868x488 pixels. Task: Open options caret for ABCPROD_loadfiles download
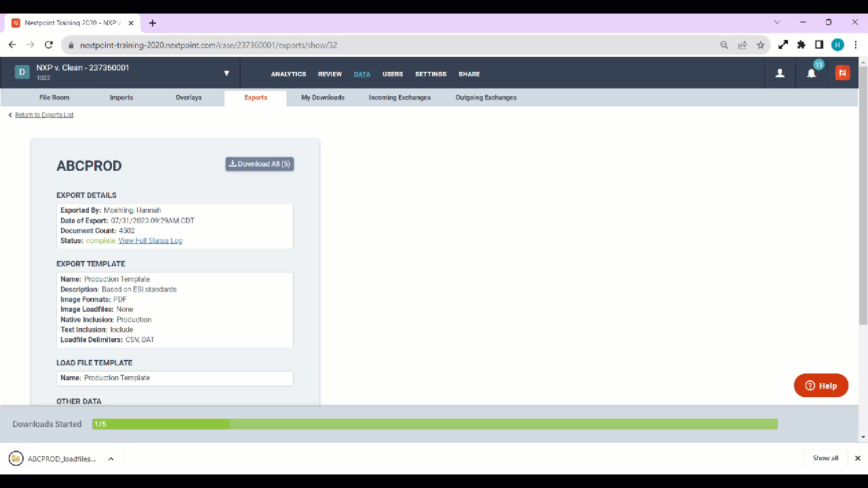click(x=111, y=459)
